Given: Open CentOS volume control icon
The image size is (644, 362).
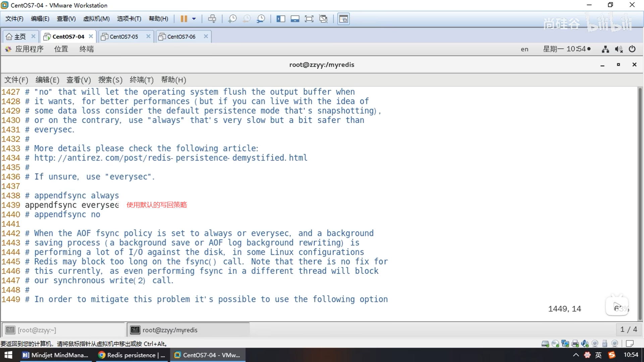Looking at the screenshot, I should [x=619, y=49].
